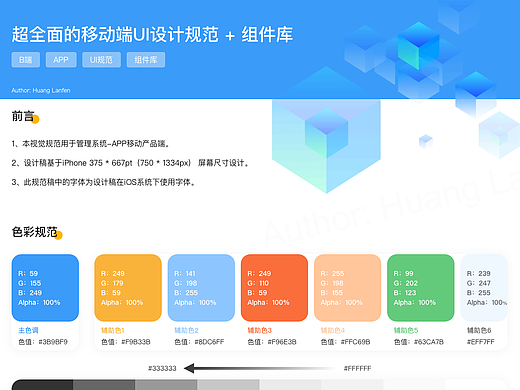
Task: Click the darkest #333333 grayscale block
Action: coord(42,385)
